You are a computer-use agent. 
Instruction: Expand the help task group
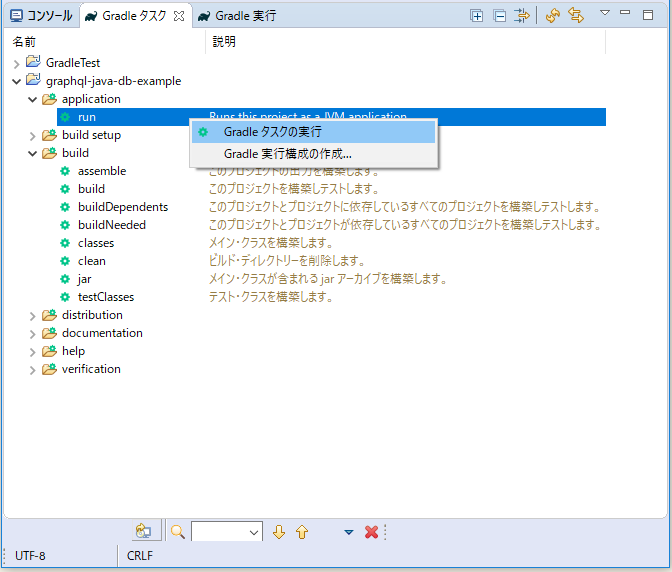click(x=33, y=352)
